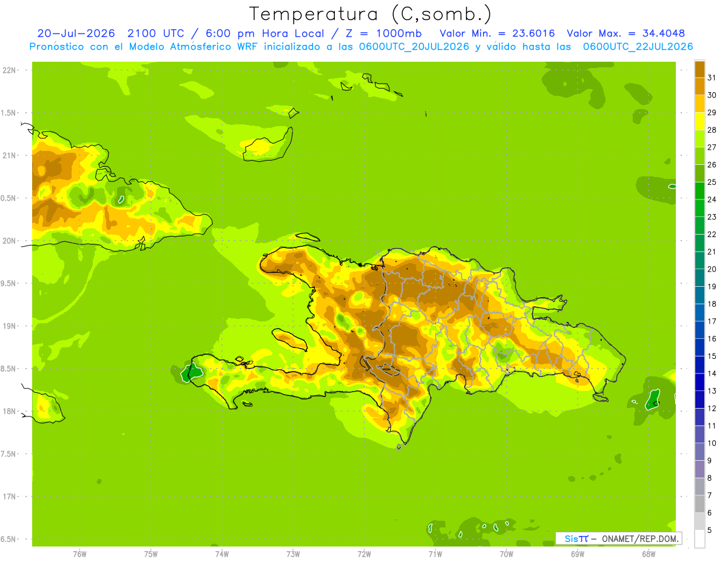The image size is (728, 562).
Task: Click the 76W longitude axis label
Action: (79, 554)
